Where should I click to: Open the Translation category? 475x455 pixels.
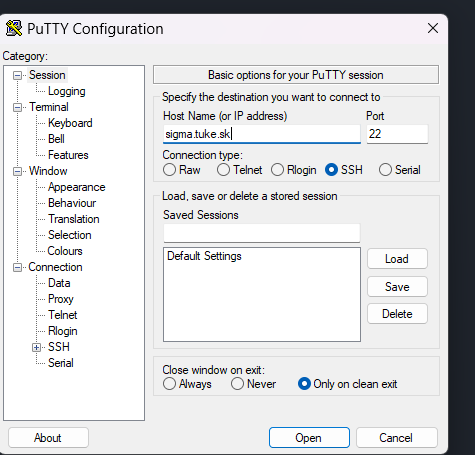click(74, 219)
